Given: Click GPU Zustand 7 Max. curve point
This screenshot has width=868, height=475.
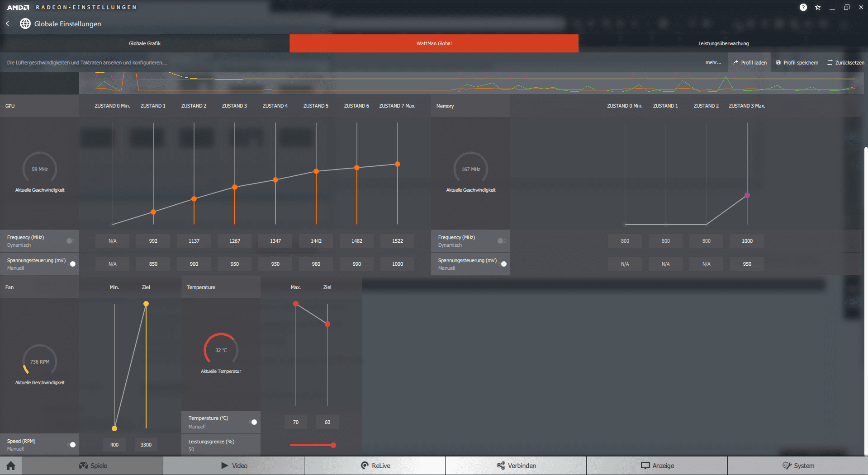Looking at the screenshot, I should (398, 164).
